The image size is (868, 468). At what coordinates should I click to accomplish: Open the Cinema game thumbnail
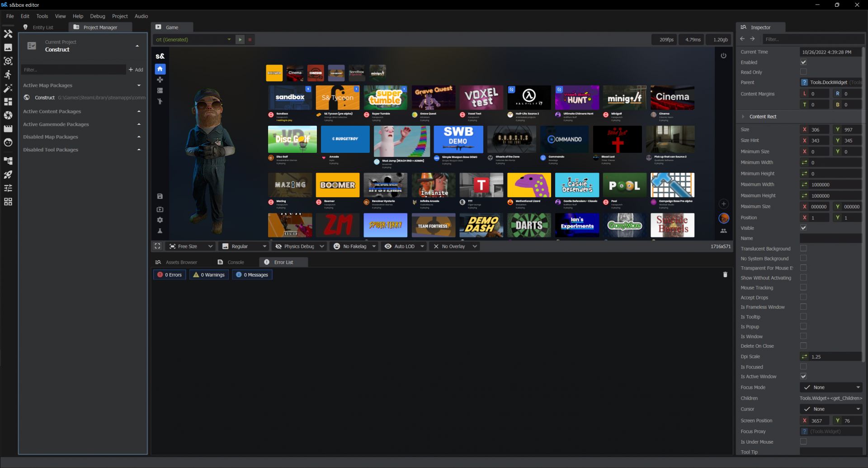point(672,97)
